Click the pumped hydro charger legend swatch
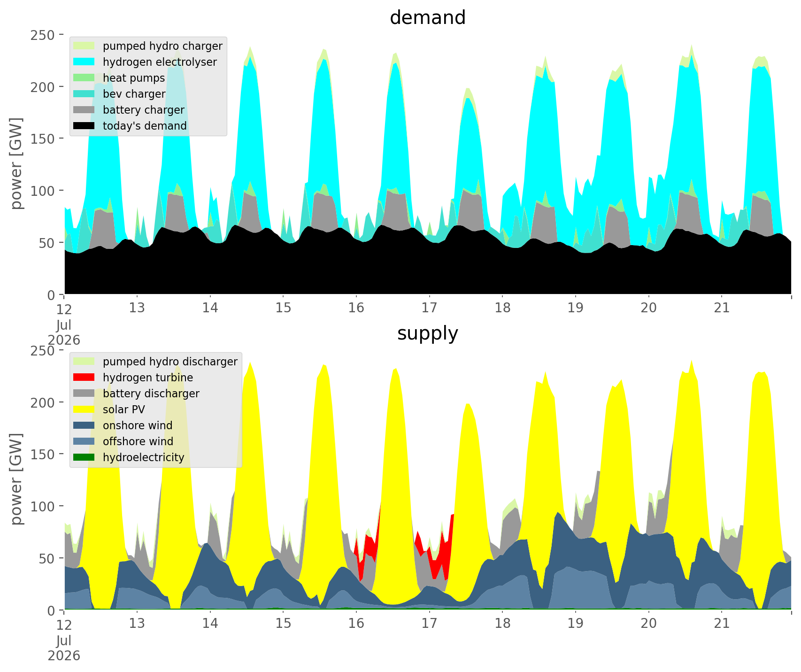The image size is (801, 672). coord(85,46)
